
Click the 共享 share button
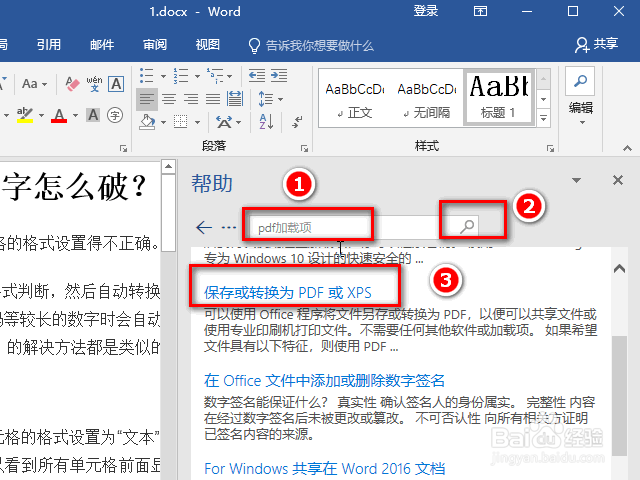coord(597,44)
